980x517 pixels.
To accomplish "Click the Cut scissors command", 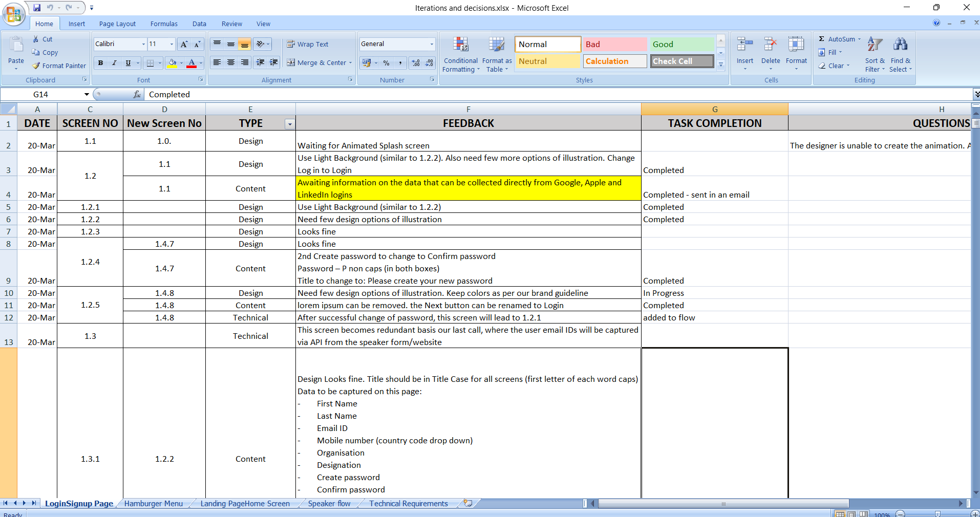I will click(x=42, y=39).
